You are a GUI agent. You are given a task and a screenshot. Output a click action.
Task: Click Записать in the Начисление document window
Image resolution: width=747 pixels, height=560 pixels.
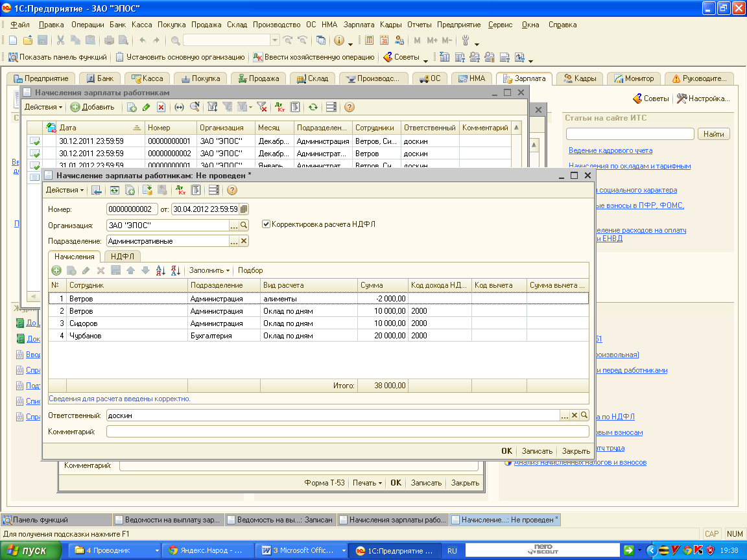537,451
